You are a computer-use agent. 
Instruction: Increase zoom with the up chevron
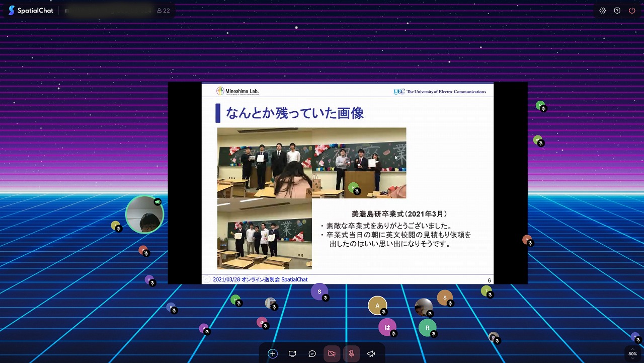tap(632, 349)
